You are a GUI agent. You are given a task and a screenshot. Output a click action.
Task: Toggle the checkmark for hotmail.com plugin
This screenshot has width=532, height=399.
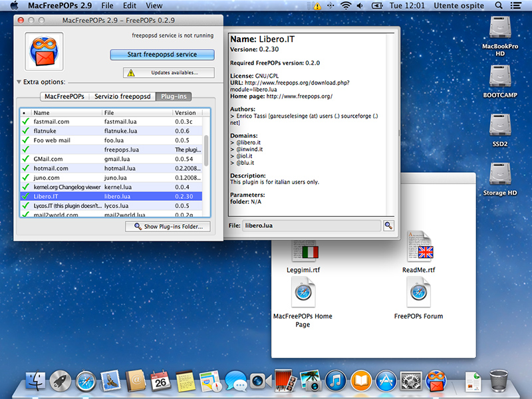25,168
